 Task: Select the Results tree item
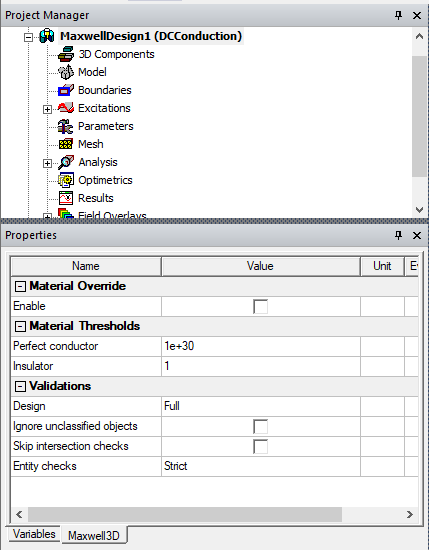click(96, 198)
